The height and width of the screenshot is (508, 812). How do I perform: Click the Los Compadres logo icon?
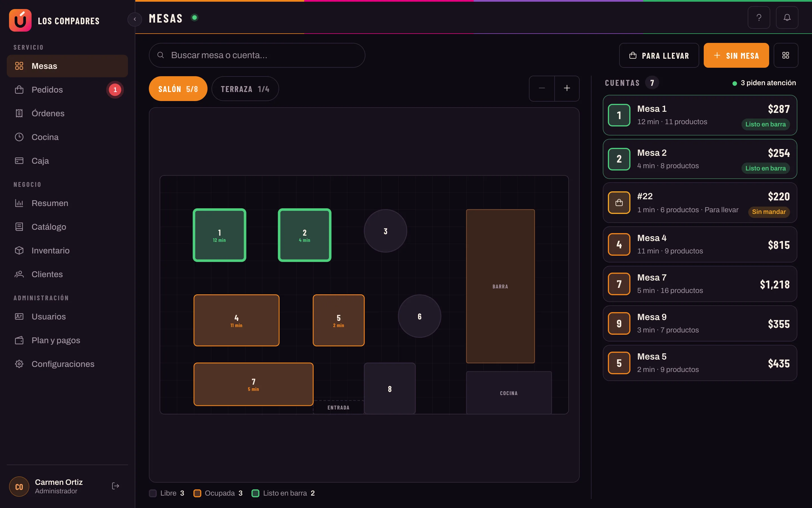(x=20, y=20)
